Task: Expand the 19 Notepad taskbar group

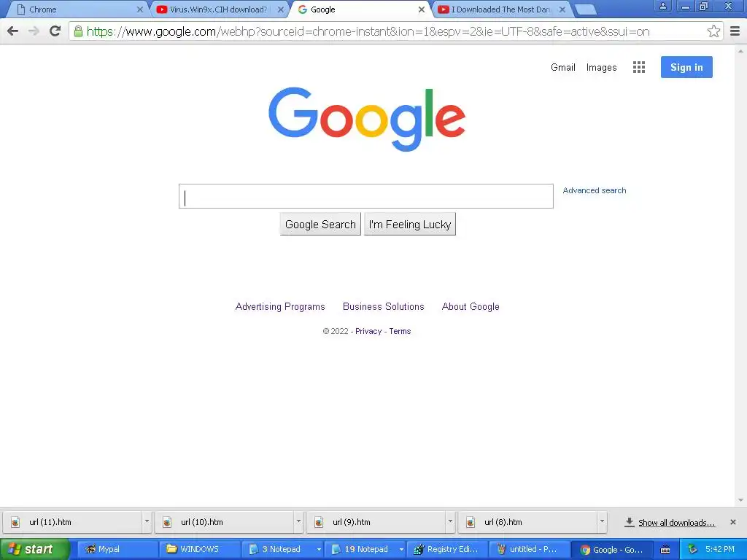Action: (401, 550)
